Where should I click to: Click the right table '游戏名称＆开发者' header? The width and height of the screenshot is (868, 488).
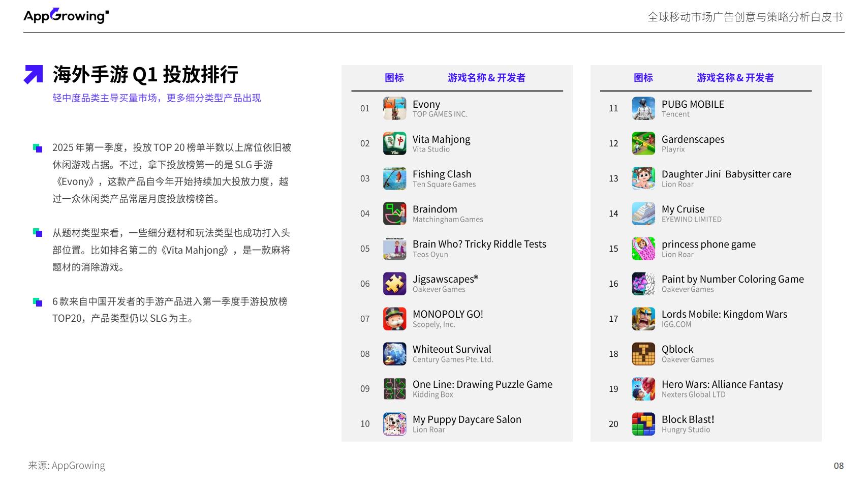coord(735,78)
